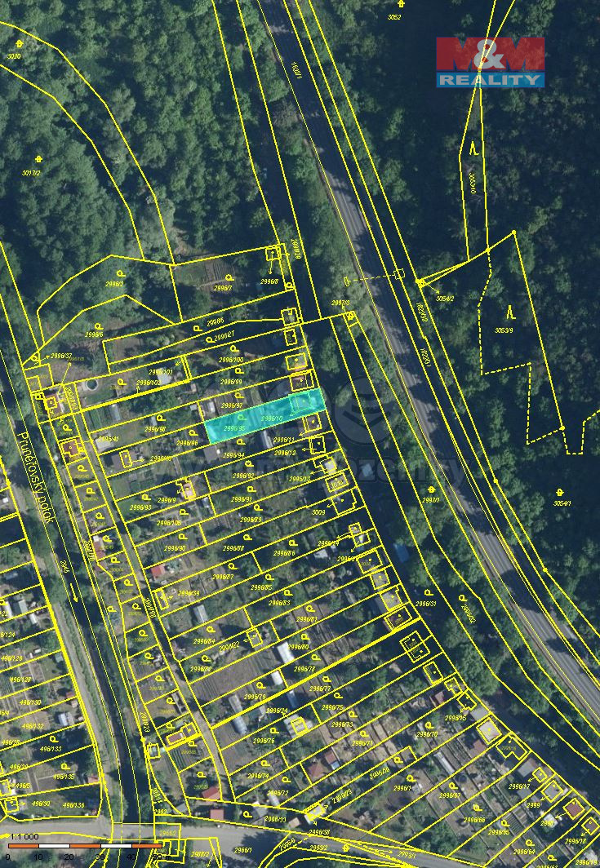This screenshot has width=600, height=868.
Task: Select parcel number 3053/9 in the forest
Action: point(503,330)
